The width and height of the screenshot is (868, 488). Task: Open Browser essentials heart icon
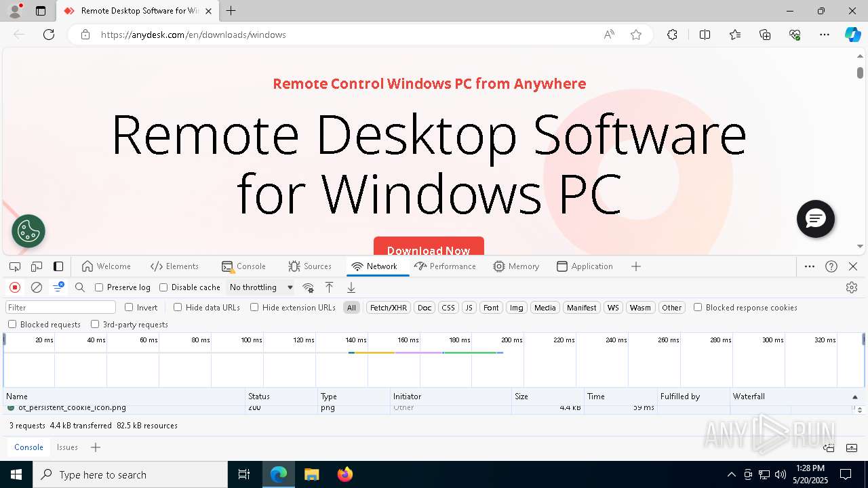click(795, 35)
